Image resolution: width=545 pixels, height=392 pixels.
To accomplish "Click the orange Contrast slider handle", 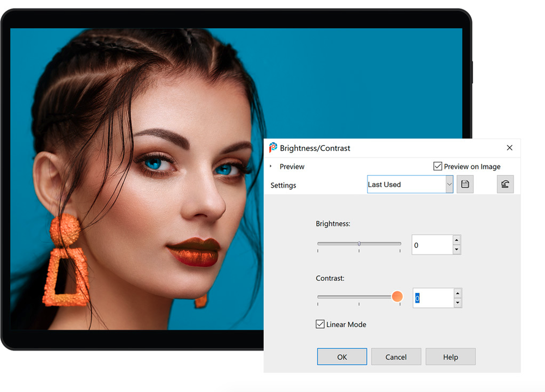I will [x=397, y=297].
